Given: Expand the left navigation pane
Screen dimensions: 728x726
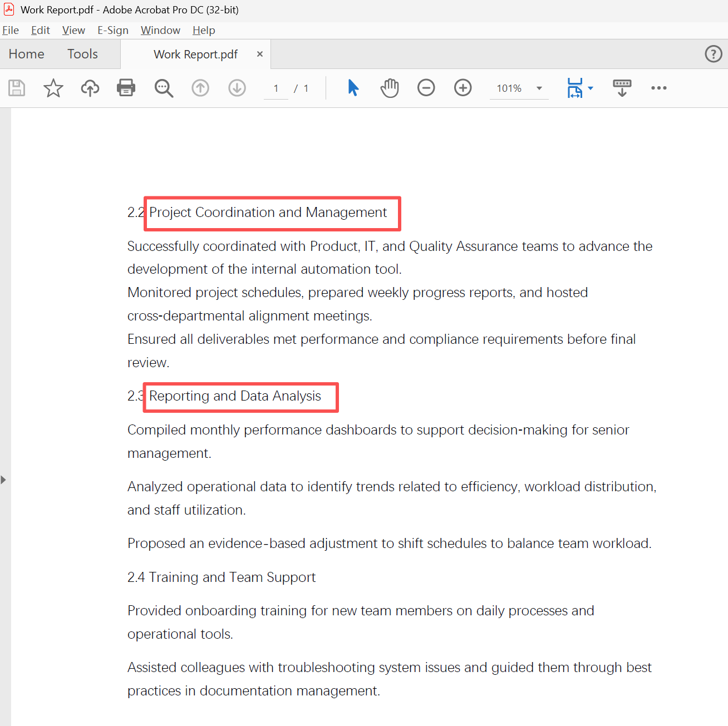Looking at the screenshot, I should pos(3,480).
